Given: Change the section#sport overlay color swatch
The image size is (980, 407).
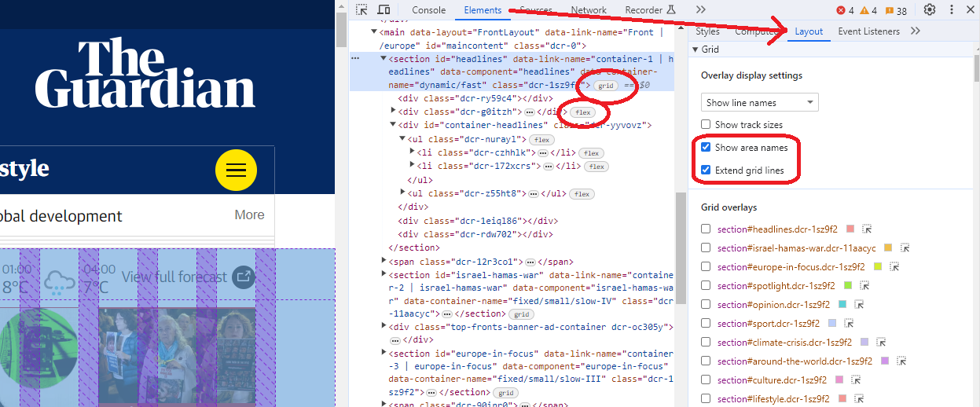Looking at the screenshot, I should [x=832, y=324].
